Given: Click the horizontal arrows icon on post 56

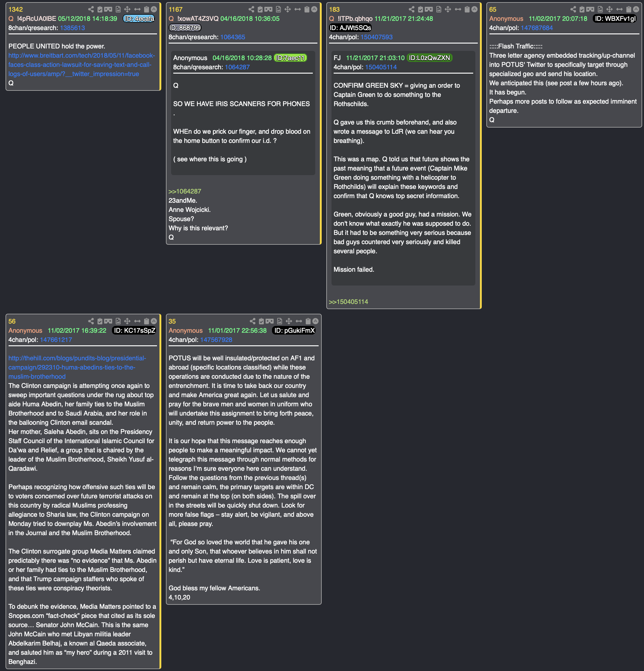Looking at the screenshot, I should (137, 321).
